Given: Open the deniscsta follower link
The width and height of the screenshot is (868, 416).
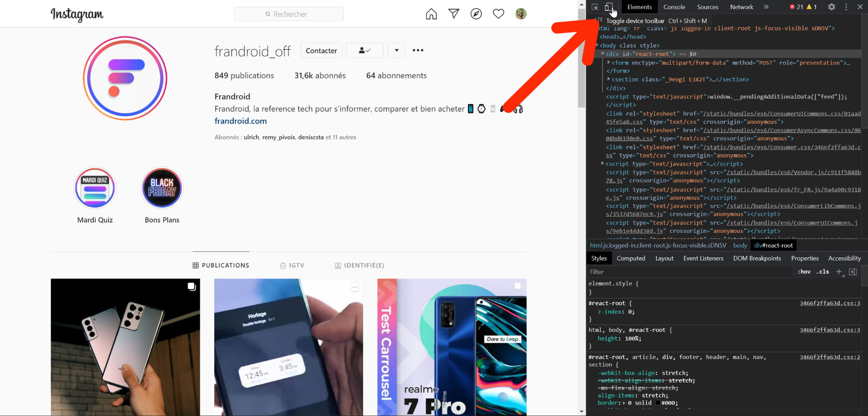Looking at the screenshot, I should pyautogui.click(x=311, y=137).
